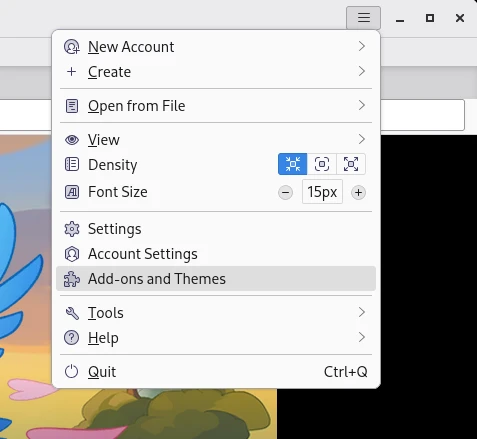Click the Density list icon

(72, 164)
